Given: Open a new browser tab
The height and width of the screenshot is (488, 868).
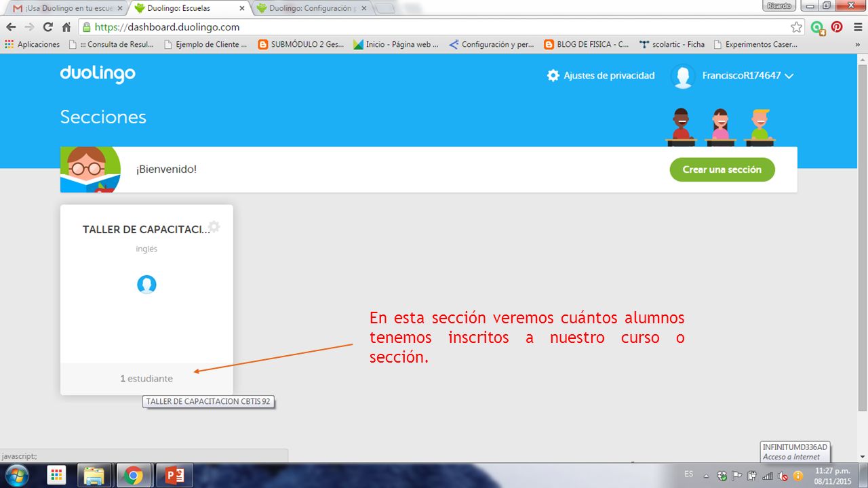Looking at the screenshot, I should [x=385, y=9].
